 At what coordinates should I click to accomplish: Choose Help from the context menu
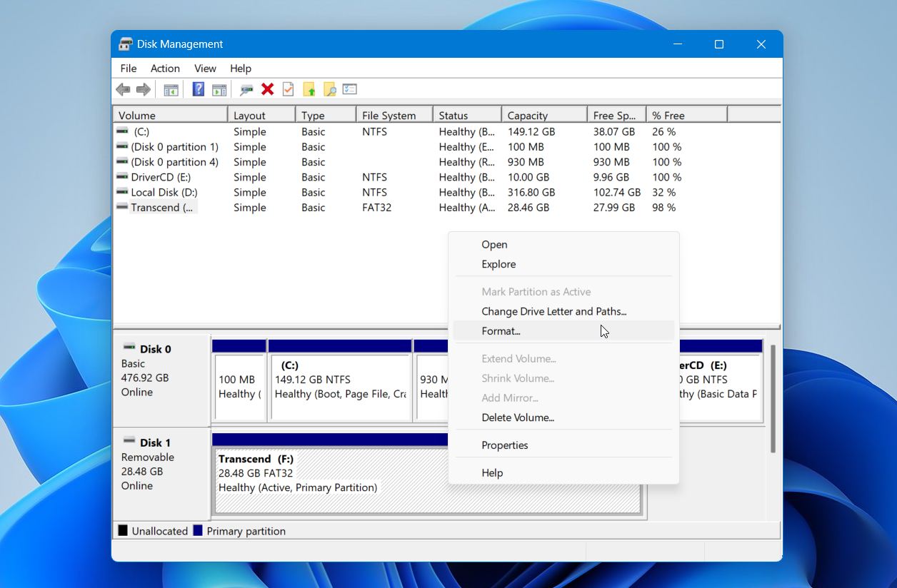click(x=563, y=473)
